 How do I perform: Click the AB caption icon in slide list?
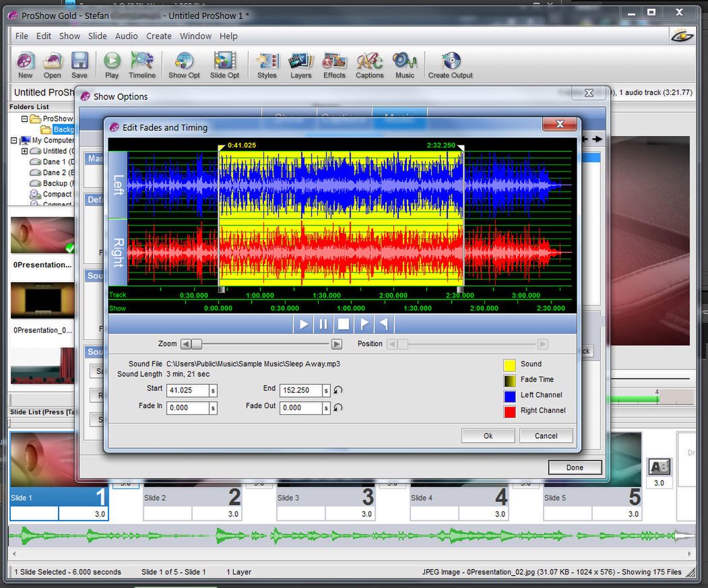pyautogui.click(x=659, y=467)
